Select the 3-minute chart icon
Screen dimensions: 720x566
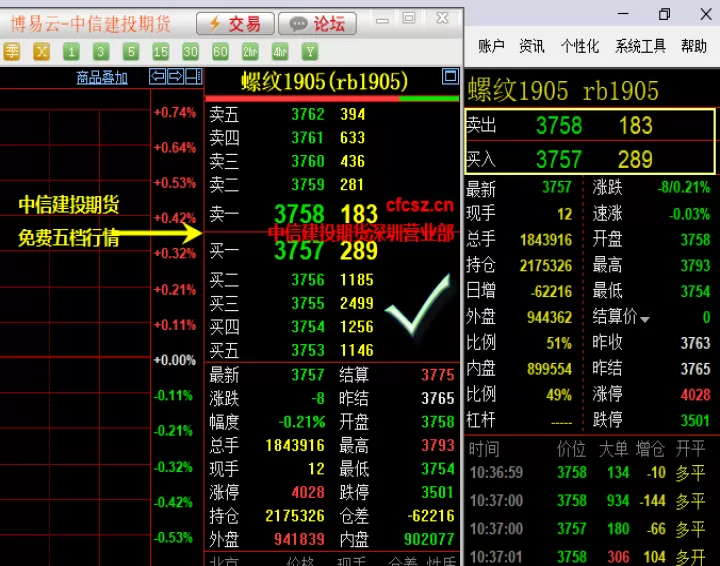(x=101, y=51)
